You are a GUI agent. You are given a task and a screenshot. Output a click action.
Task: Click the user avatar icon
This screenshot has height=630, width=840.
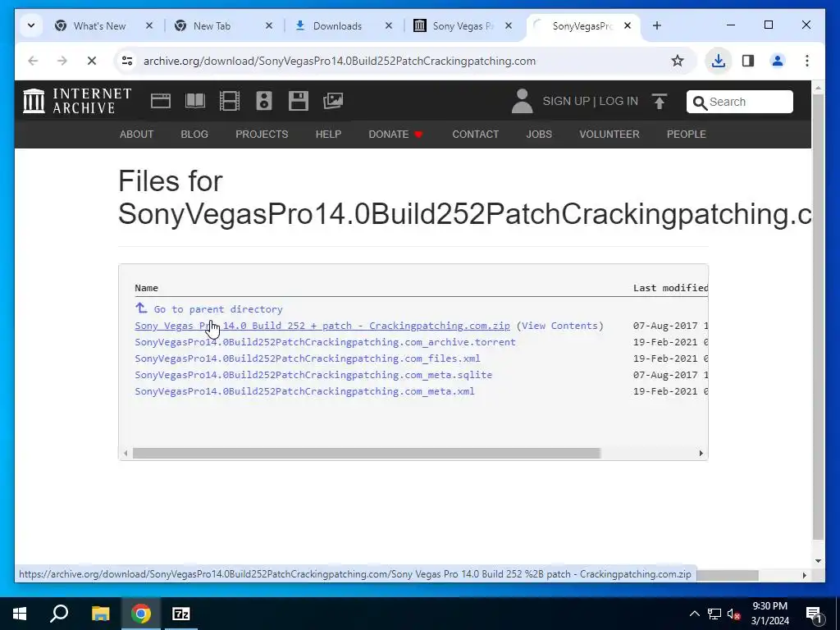pyautogui.click(x=522, y=101)
